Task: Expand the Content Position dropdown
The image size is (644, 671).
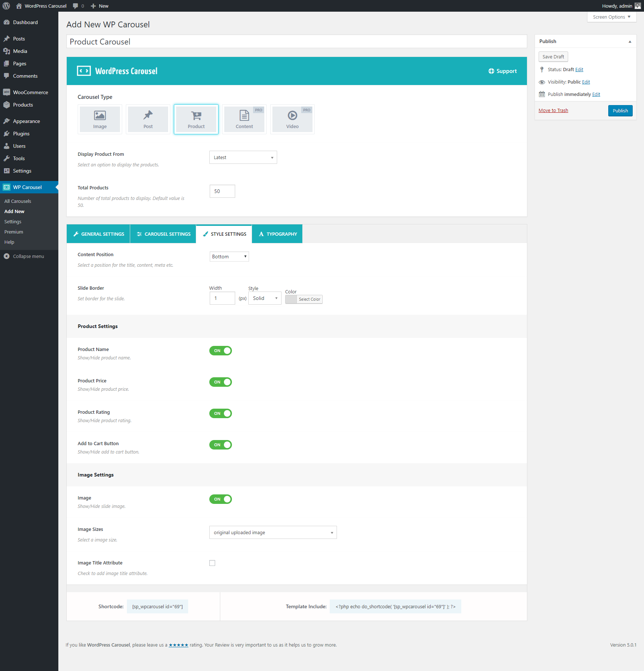Action: [x=229, y=257]
